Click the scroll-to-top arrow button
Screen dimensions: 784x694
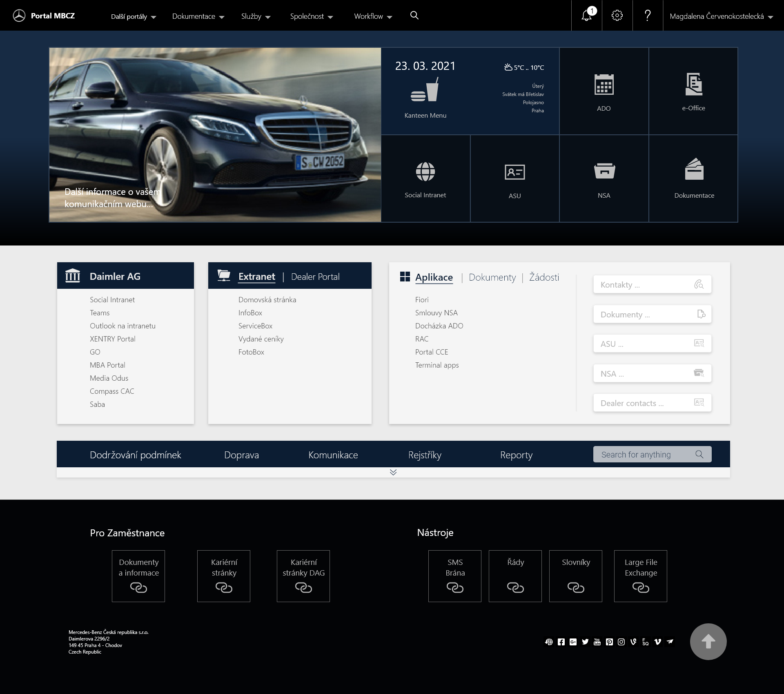[x=709, y=641]
